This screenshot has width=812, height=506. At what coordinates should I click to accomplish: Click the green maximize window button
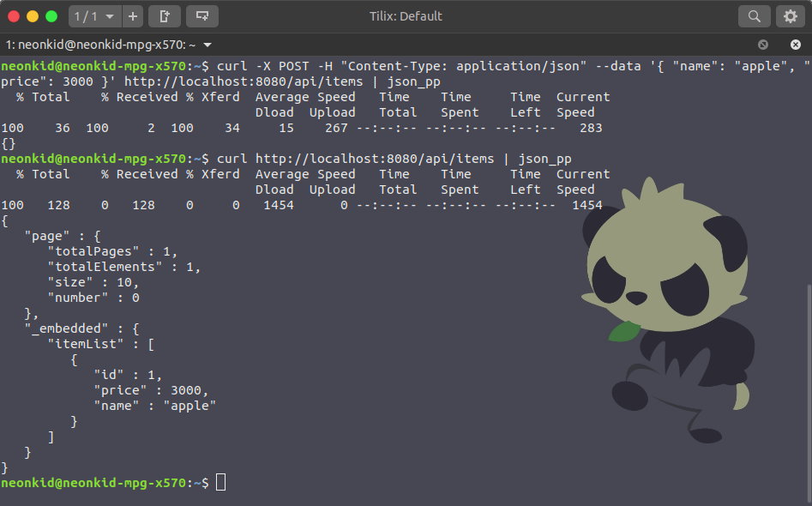click(x=51, y=16)
